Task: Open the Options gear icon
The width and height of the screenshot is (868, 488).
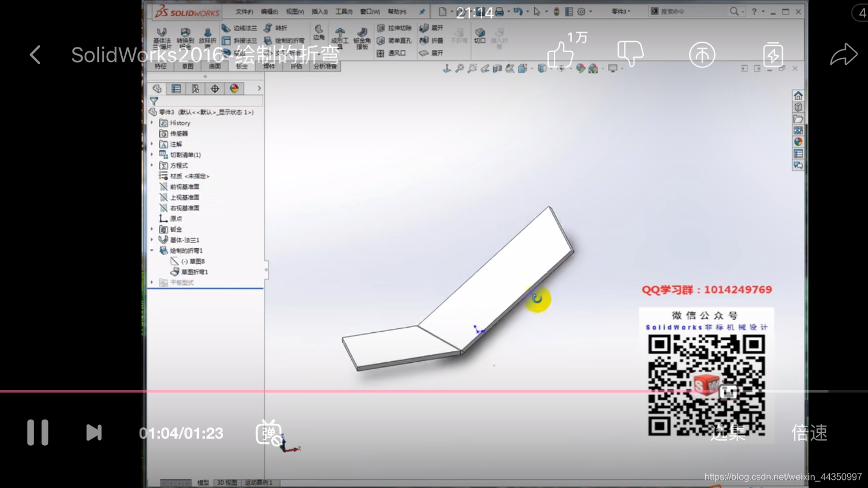Action: click(x=581, y=12)
